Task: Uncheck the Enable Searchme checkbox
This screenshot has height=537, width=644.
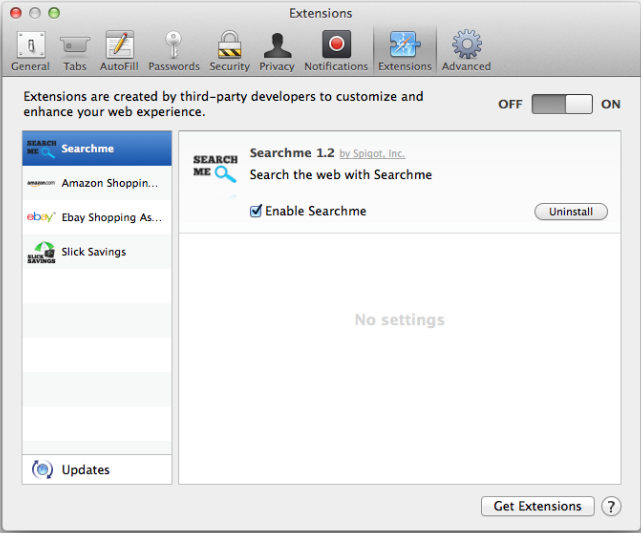Action: [256, 211]
